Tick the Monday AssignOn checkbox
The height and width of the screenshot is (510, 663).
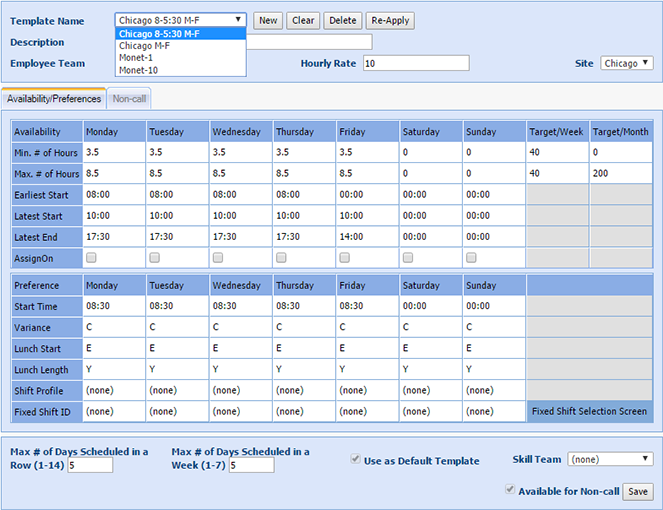pos(92,258)
